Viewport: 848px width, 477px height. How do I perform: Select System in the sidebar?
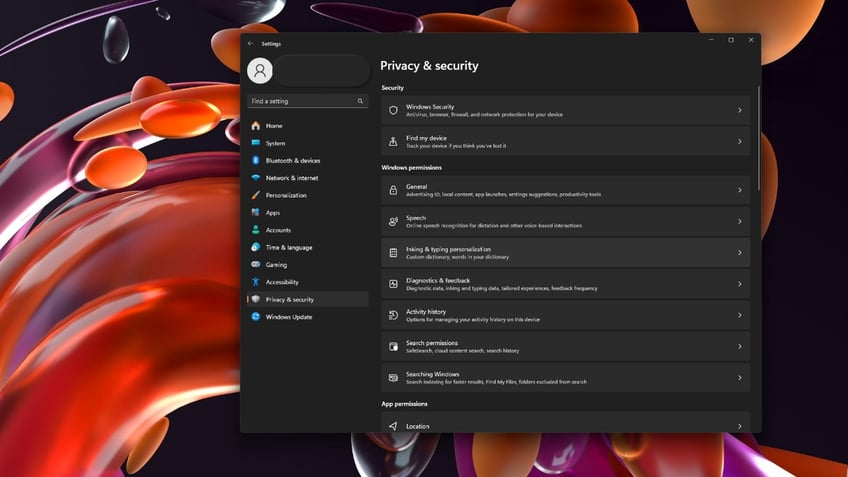(308, 143)
